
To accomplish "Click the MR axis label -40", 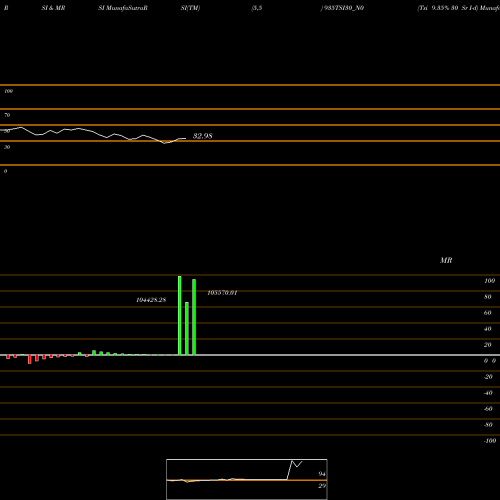I will [x=488, y=393].
